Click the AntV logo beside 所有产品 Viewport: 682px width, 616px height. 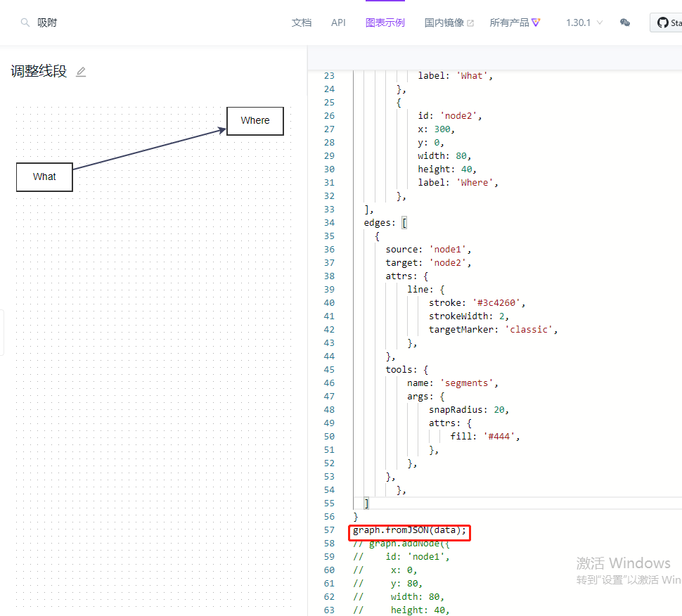(x=536, y=23)
